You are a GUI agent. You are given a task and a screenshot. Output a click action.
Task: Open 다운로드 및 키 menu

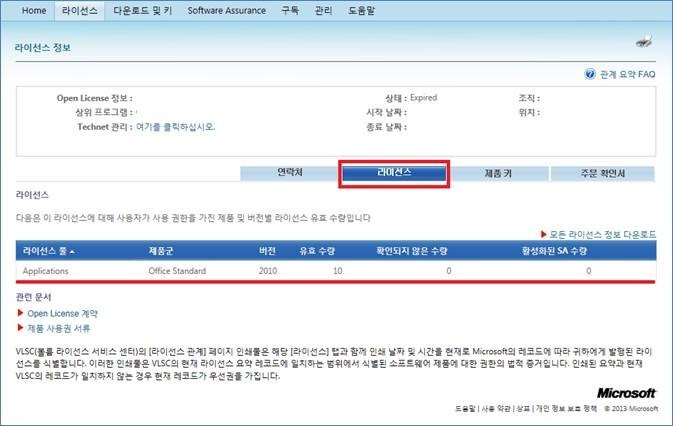pos(142,10)
